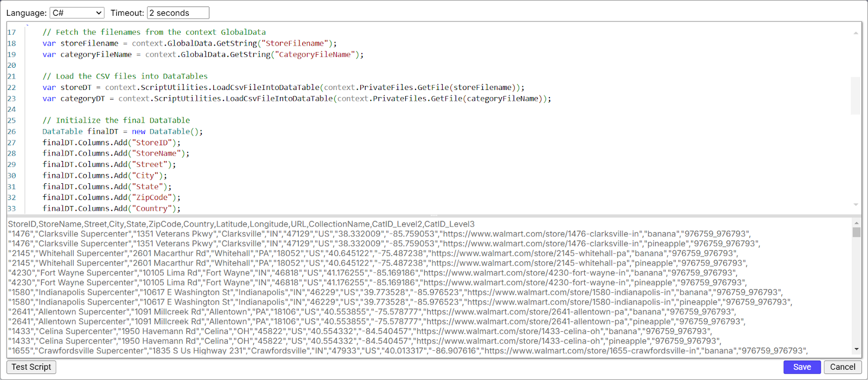Viewport: 868px width, 380px height.
Task: Click line number 26 in the gutter
Action: (12, 132)
